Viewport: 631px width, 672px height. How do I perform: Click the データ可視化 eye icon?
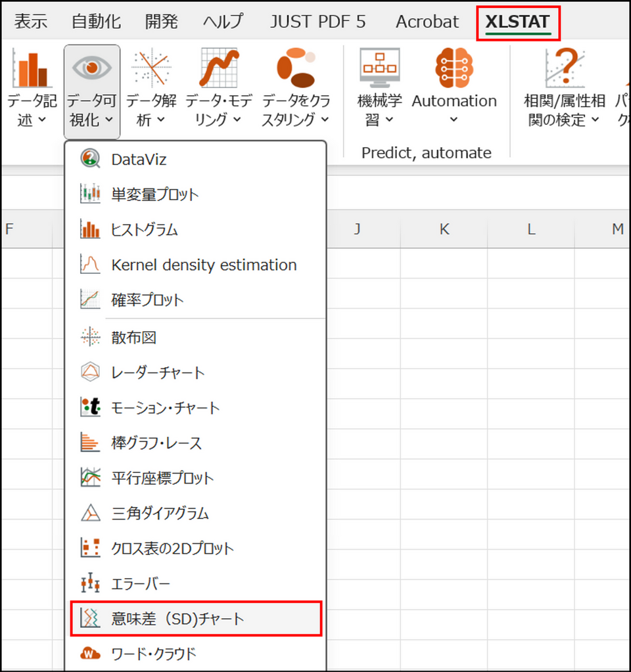(92, 68)
